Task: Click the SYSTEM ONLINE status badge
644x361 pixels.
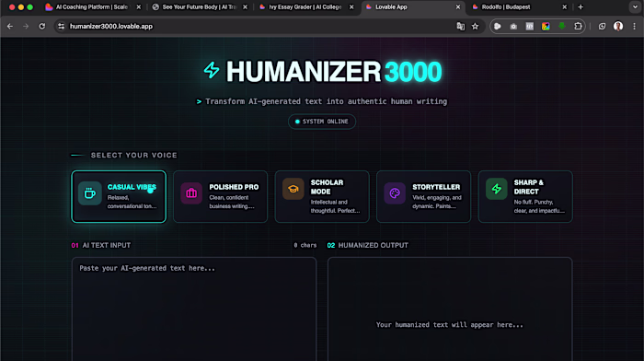Action: pos(322,122)
